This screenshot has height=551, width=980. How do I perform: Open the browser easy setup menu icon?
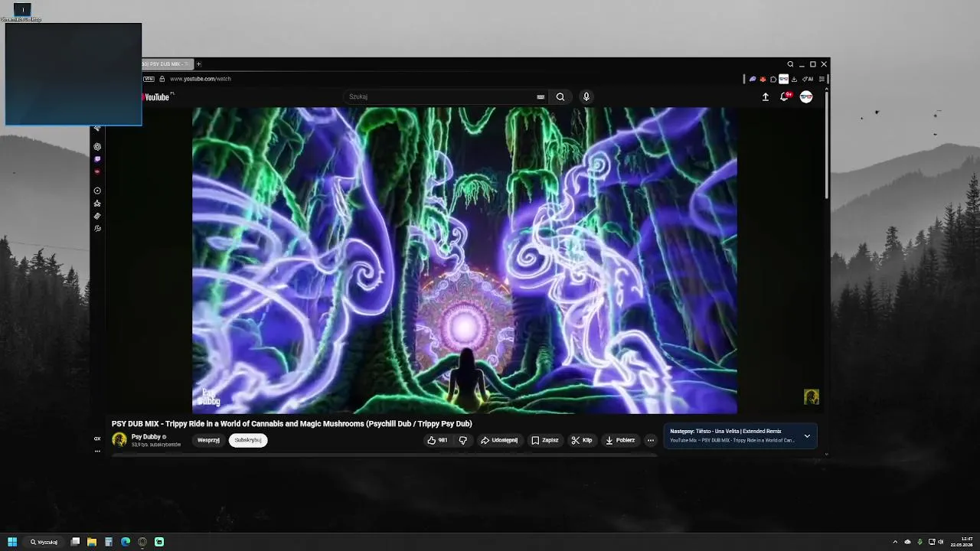click(822, 79)
